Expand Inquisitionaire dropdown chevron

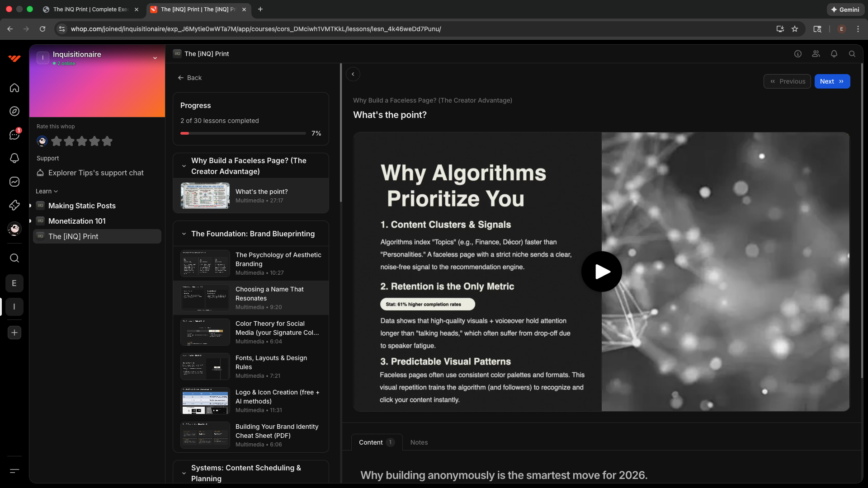(155, 58)
